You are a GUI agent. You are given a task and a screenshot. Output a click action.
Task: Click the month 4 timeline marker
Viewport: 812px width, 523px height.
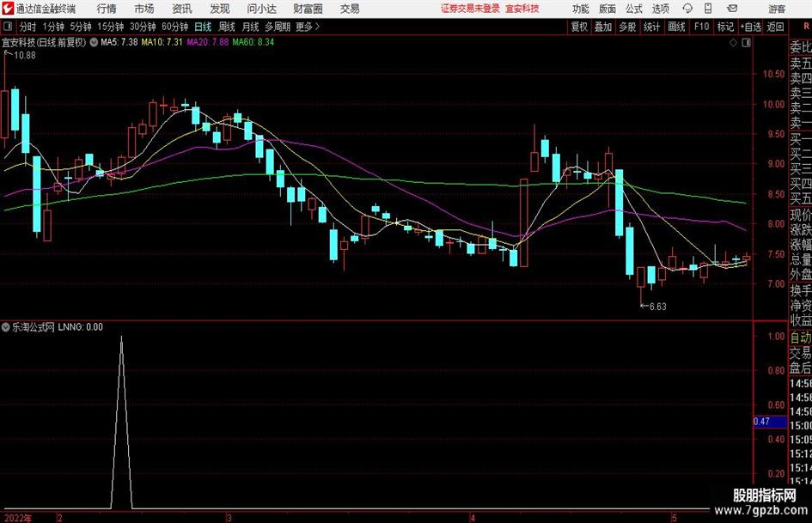tap(473, 518)
